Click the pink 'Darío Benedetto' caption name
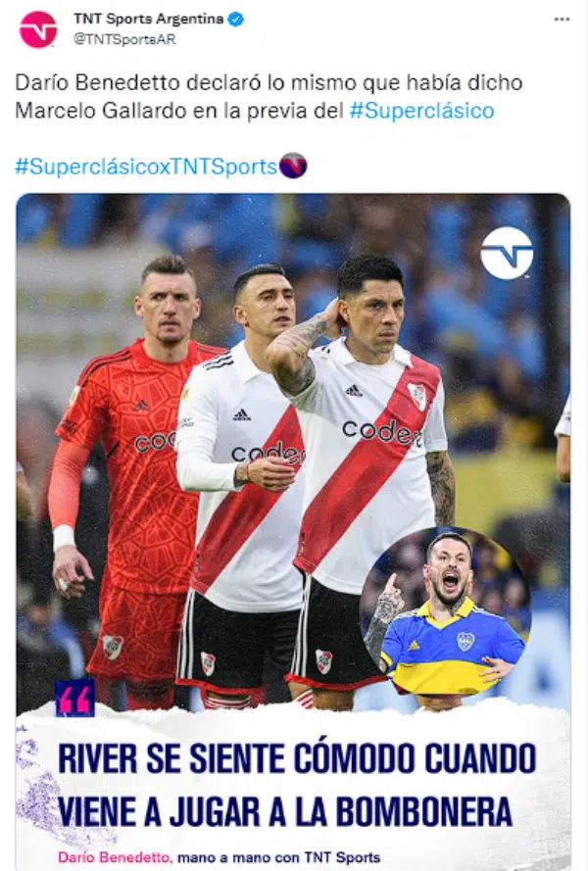Image resolution: width=588 pixels, height=871 pixels. (115, 857)
